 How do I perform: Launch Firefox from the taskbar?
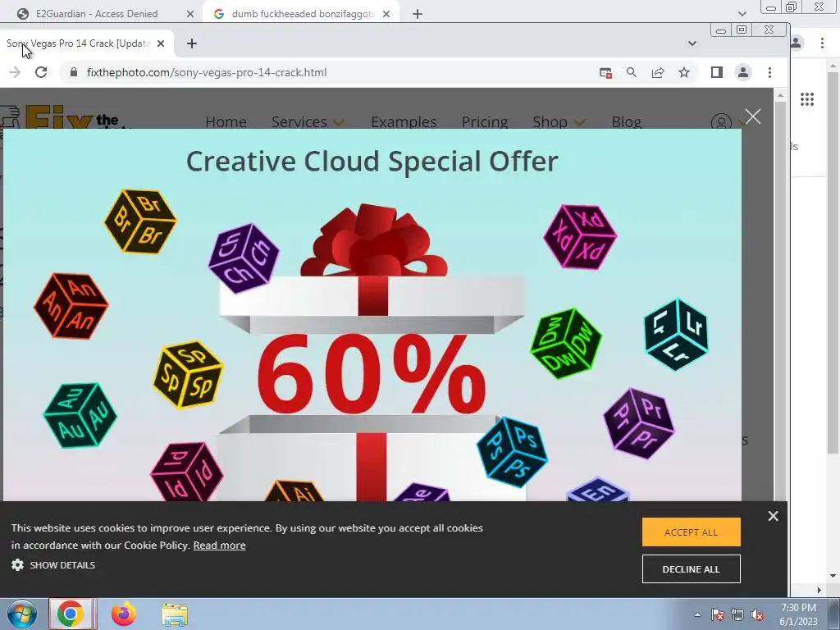tap(123, 614)
